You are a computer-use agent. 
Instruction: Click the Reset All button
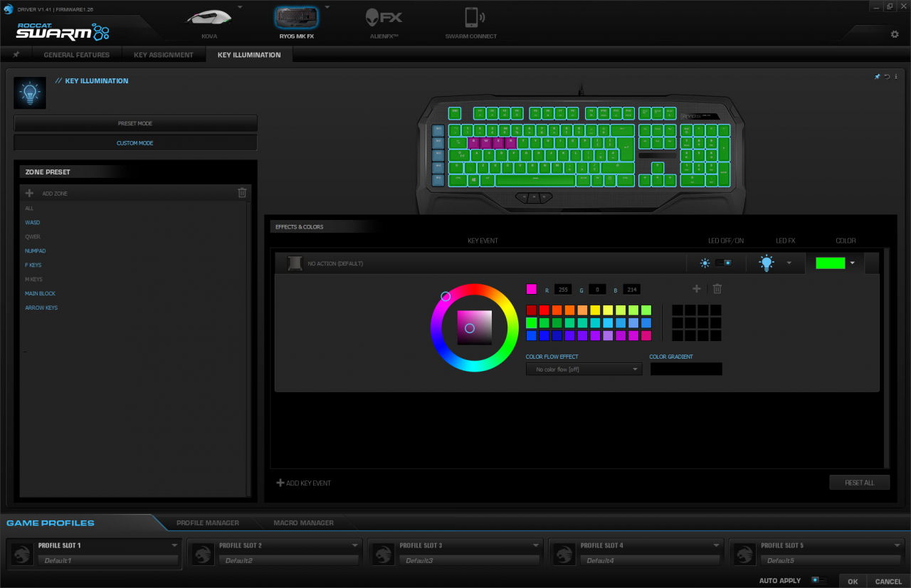[x=860, y=483]
